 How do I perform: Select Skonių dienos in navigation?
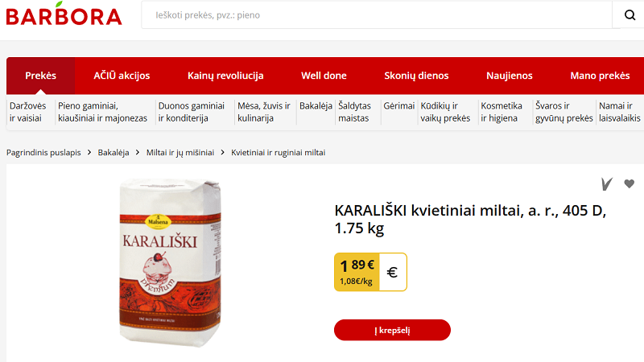point(416,76)
